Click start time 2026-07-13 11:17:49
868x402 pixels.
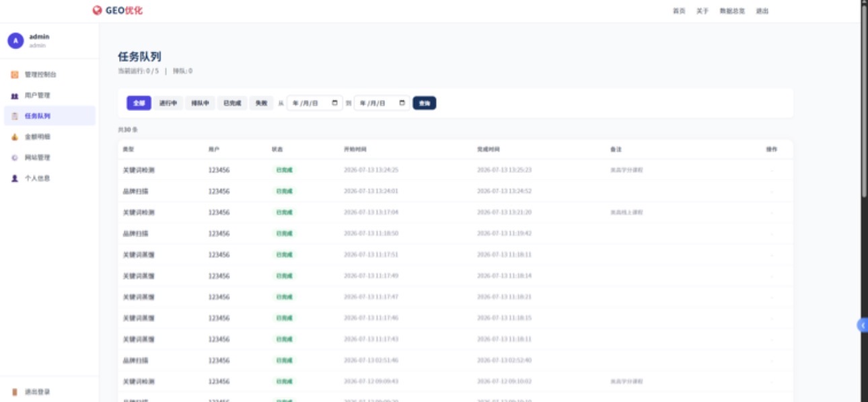click(x=371, y=276)
